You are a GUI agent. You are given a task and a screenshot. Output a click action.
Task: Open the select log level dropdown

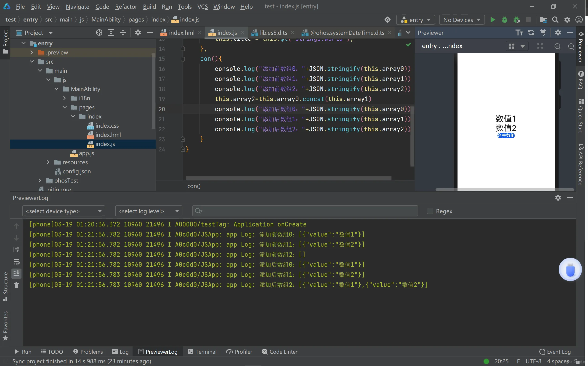coord(149,211)
